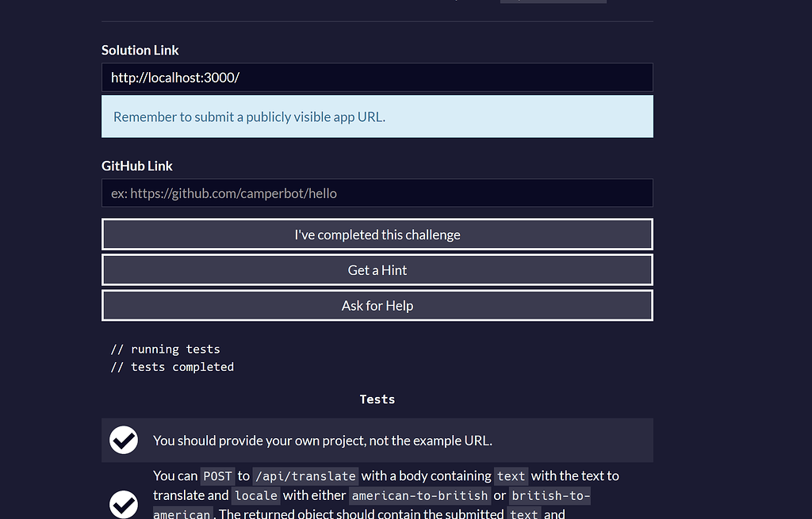The image size is (812, 519).
Task: Click the text code badge in the test description
Action: [511, 476]
